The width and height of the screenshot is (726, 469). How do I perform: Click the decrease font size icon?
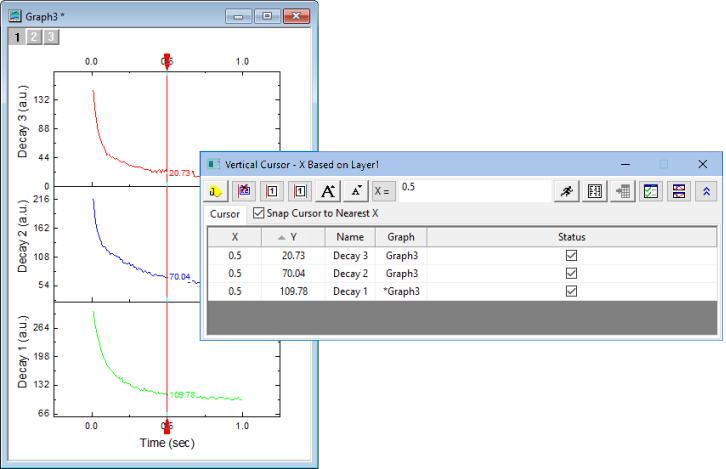(356, 191)
